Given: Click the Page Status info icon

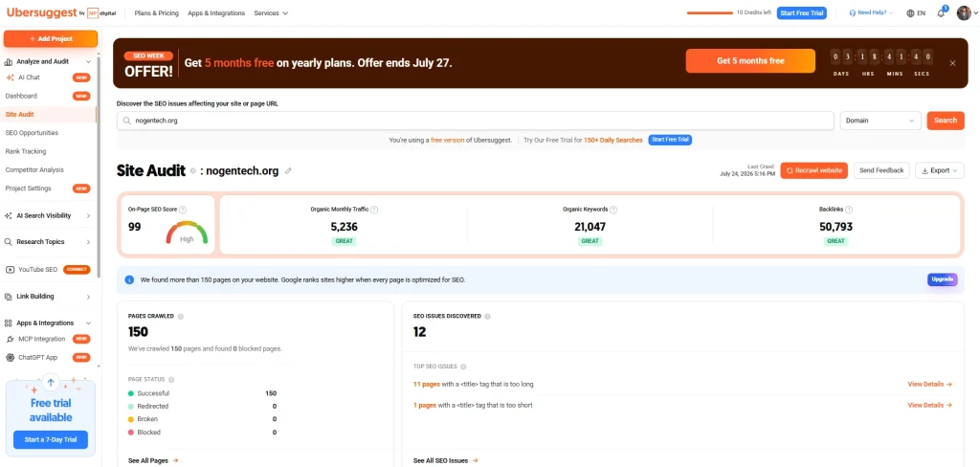Looking at the screenshot, I should pyautogui.click(x=171, y=380).
